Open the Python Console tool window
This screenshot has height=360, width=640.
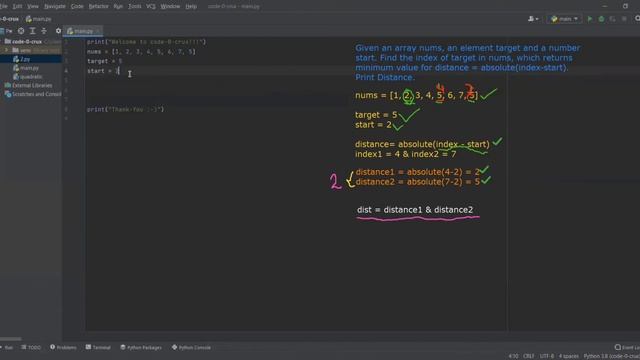point(191,347)
